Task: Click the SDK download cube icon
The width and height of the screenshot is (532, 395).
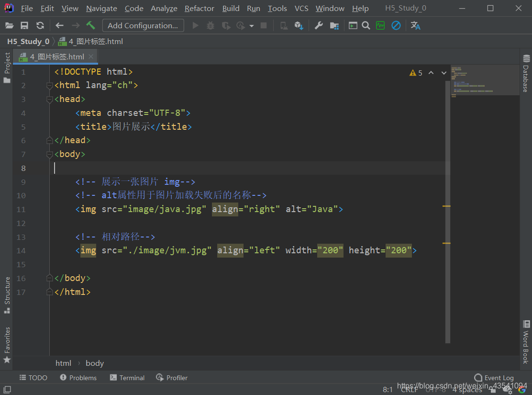Action: 299,25
